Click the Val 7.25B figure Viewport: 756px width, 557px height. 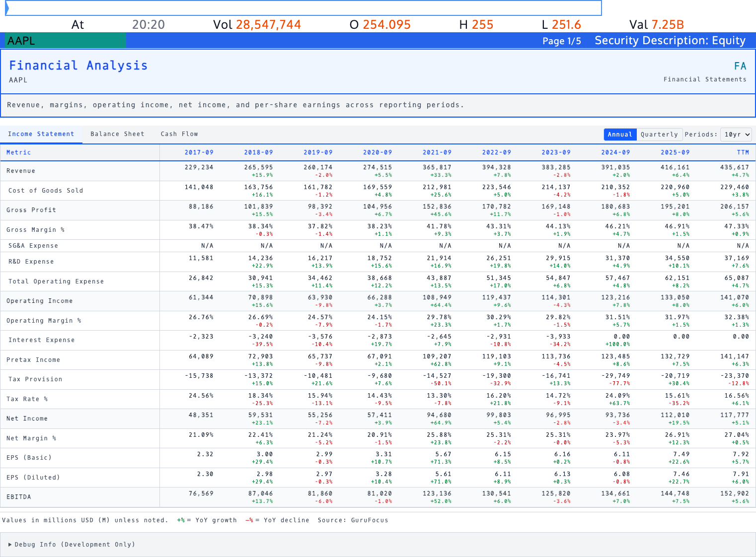point(657,24)
